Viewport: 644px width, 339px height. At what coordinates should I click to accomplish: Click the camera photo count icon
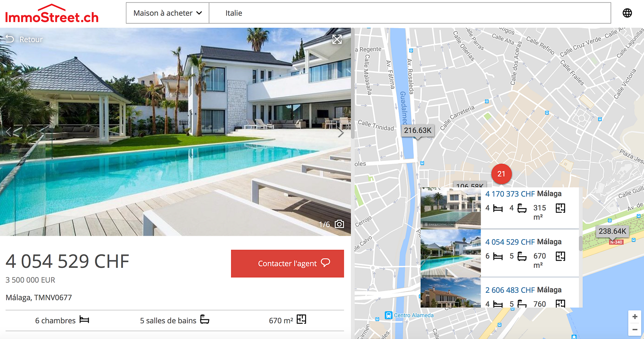tap(339, 224)
